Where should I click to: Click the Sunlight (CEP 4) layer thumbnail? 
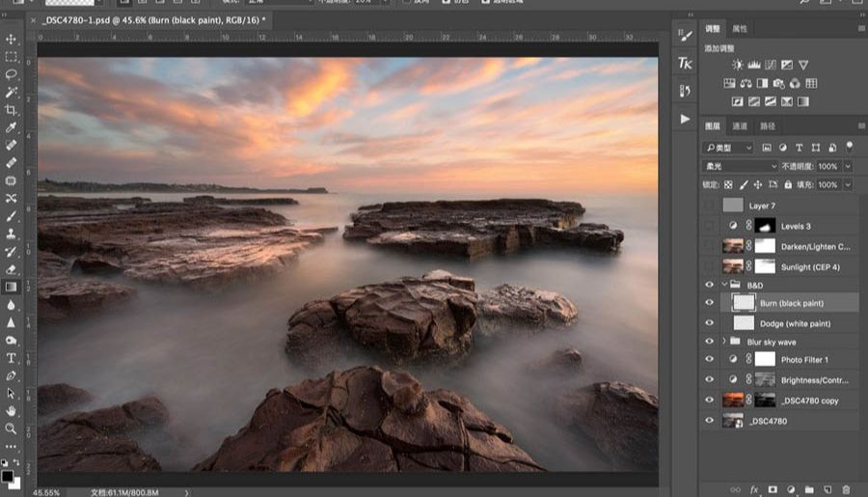[733, 266]
